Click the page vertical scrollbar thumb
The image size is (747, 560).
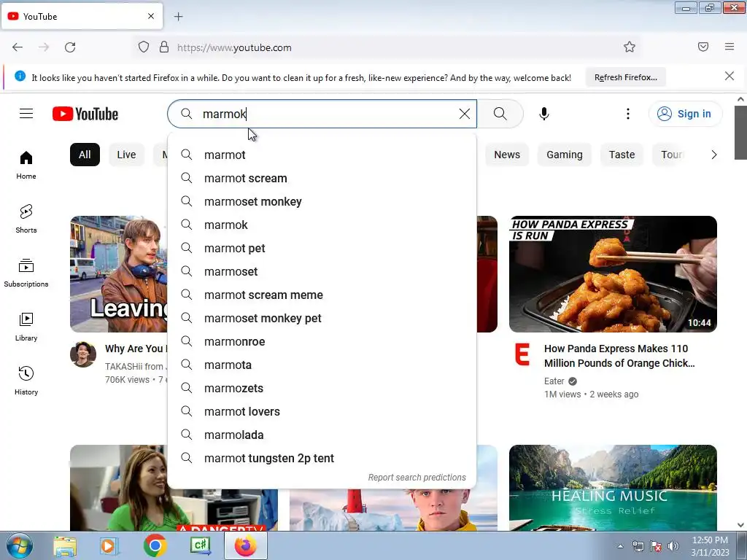[740, 133]
